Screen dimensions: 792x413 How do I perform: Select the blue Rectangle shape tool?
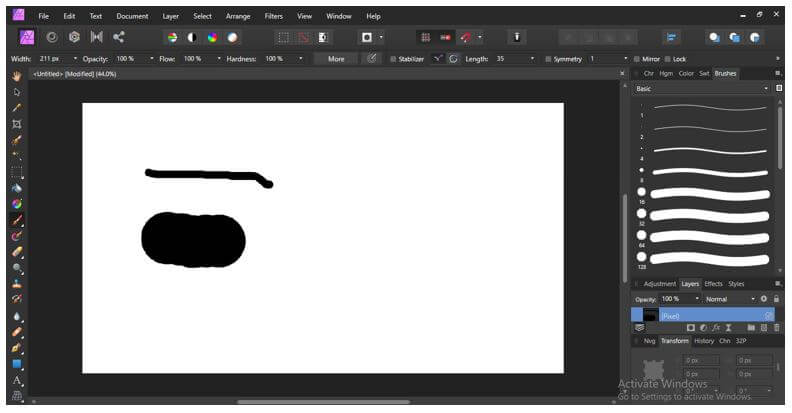[17, 364]
